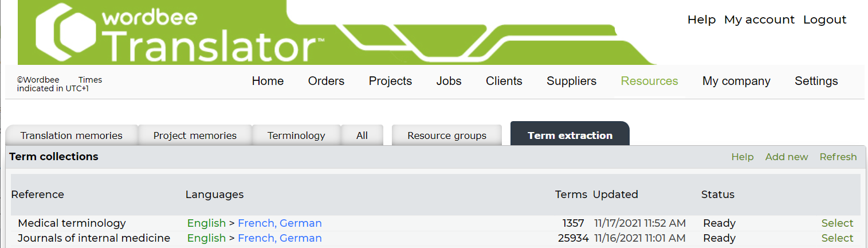Open the Settings menu
This screenshot has height=248, width=868.
click(816, 81)
